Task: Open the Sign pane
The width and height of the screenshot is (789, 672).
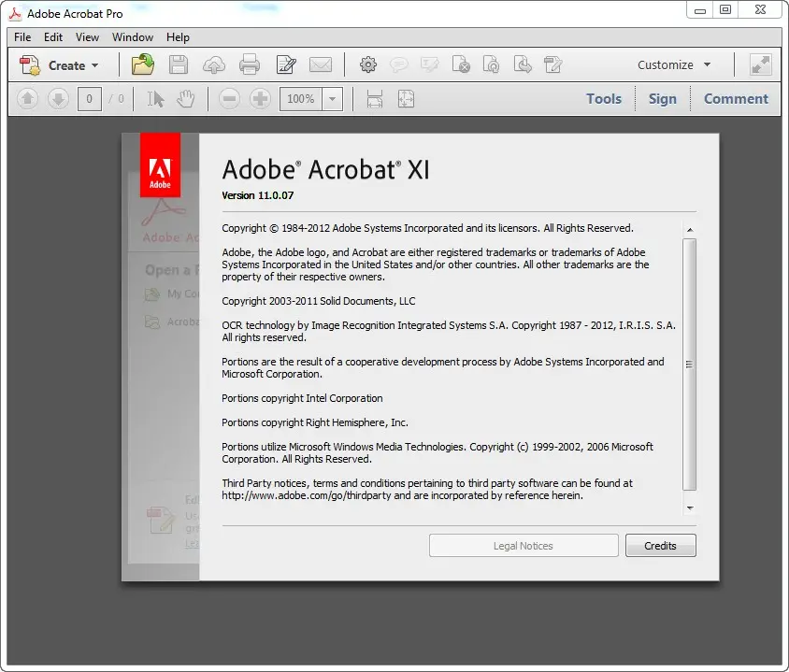Action: tap(662, 98)
